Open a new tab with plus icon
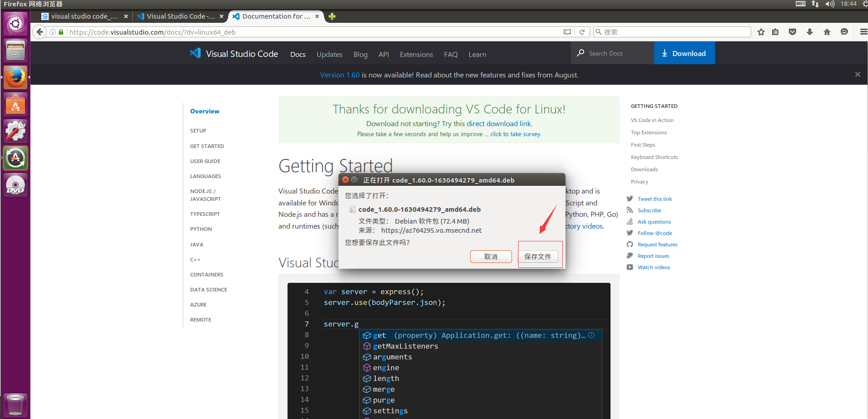The image size is (868, 419). 332,16
